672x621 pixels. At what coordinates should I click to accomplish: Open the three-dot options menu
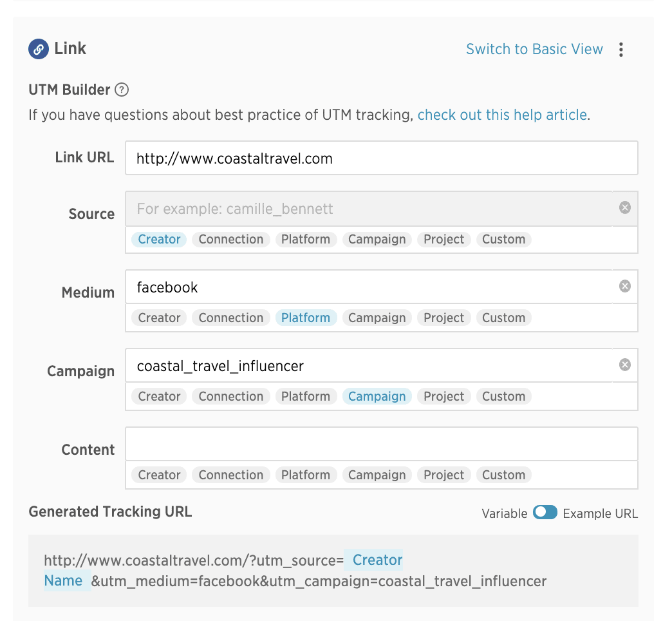pyautogui.click(x=621, y=50)
